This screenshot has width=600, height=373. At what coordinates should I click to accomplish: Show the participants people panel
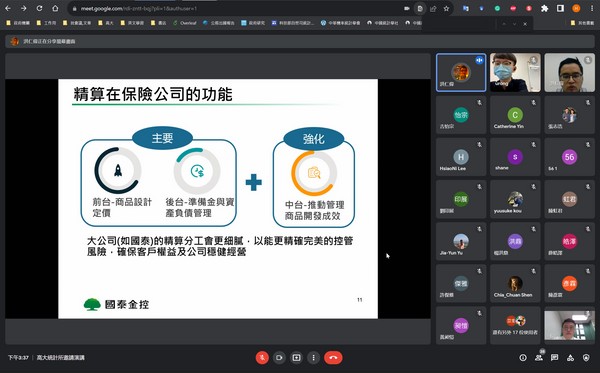[x=539, y=358]
